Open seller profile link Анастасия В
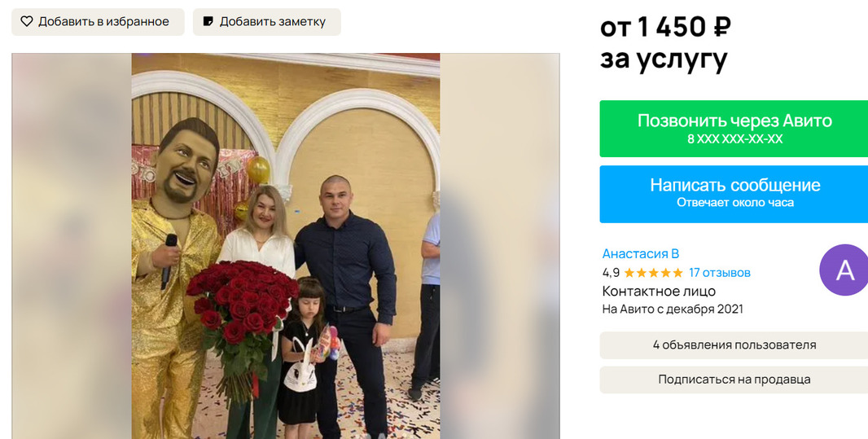The height and width of the screenshot is (439, 868). 641,253
